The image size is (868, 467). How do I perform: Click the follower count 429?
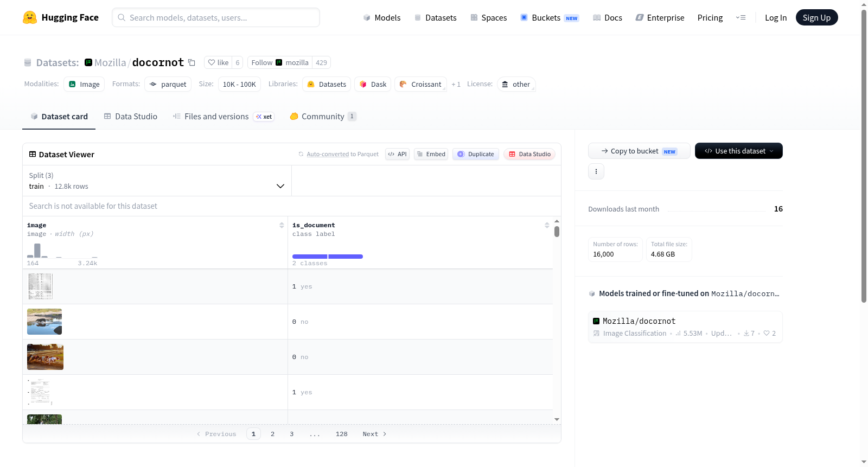[x=321, y=62]
